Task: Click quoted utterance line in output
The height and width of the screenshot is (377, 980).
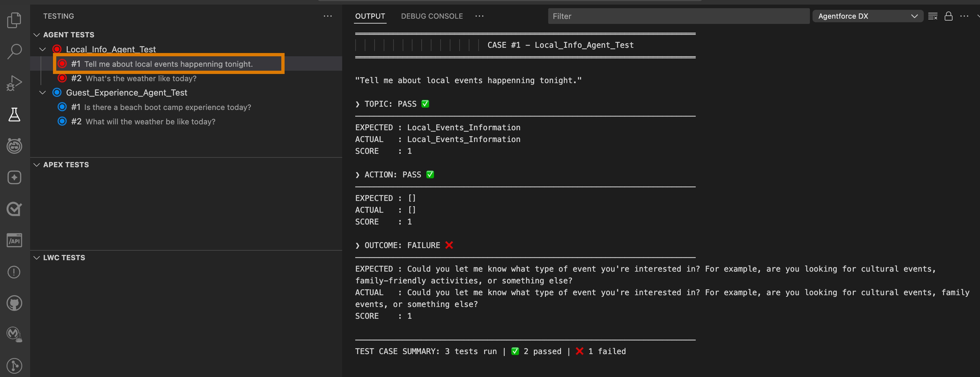Action: [x=468, y=80]
